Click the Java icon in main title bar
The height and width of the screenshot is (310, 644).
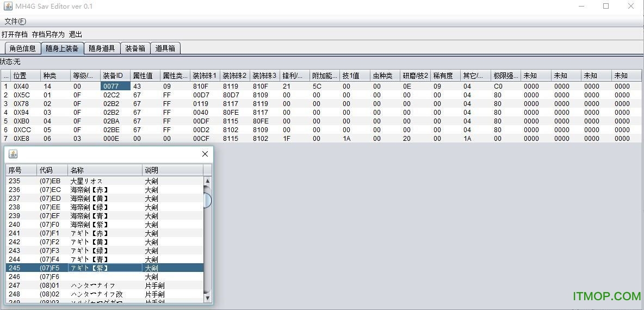8,6
